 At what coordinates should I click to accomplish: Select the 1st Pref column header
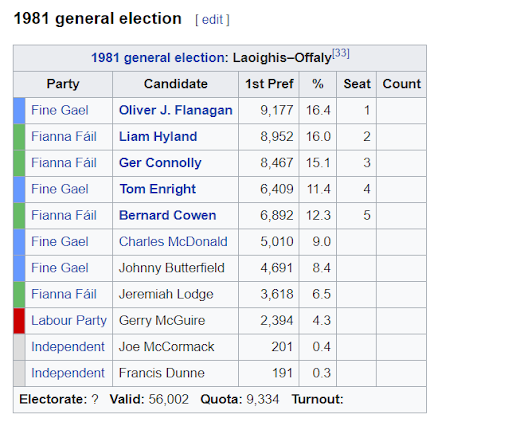(269, 84)
